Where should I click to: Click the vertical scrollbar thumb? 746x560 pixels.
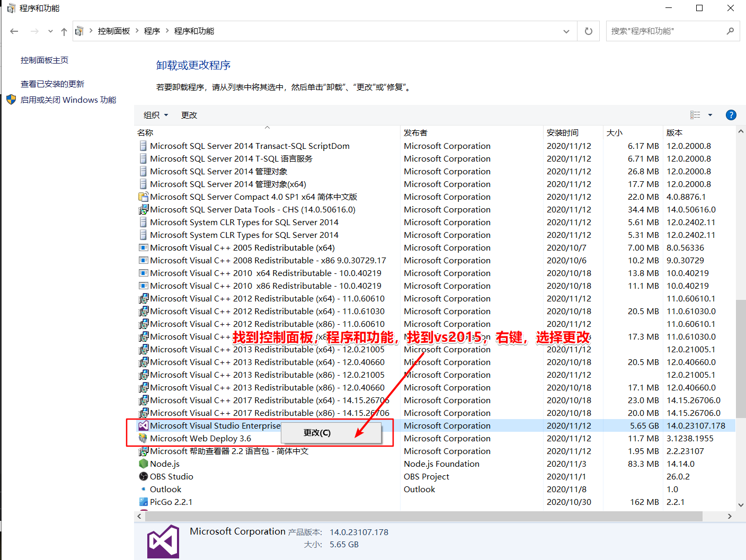[741, 359]
